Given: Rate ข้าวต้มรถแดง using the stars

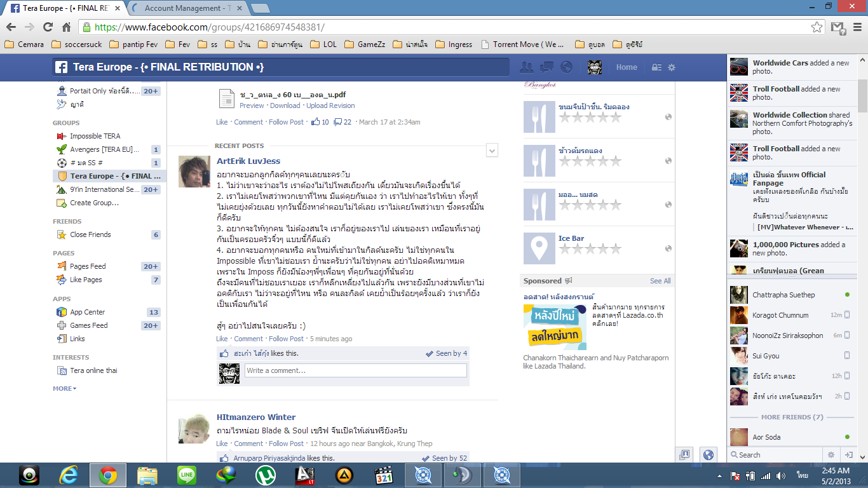Looking at the screenshot, I should coord(589,161).
